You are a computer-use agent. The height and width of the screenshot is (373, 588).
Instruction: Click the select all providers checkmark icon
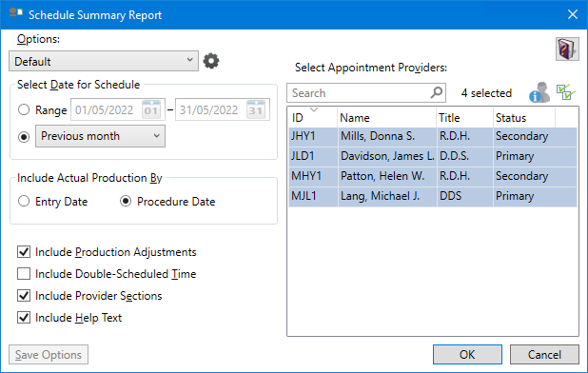(x=566, y=92)
